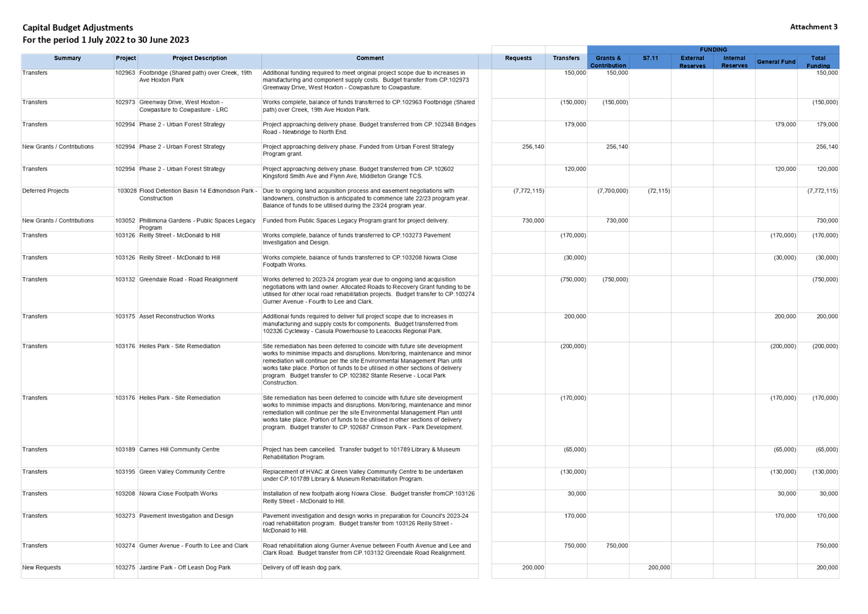Select 'Asset Reconstruction Works' description

177,317
